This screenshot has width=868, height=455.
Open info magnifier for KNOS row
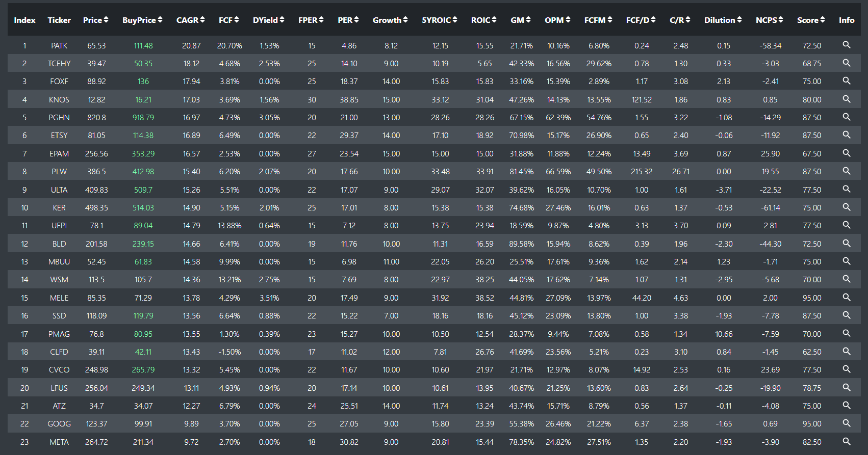[x=846, y=99]
